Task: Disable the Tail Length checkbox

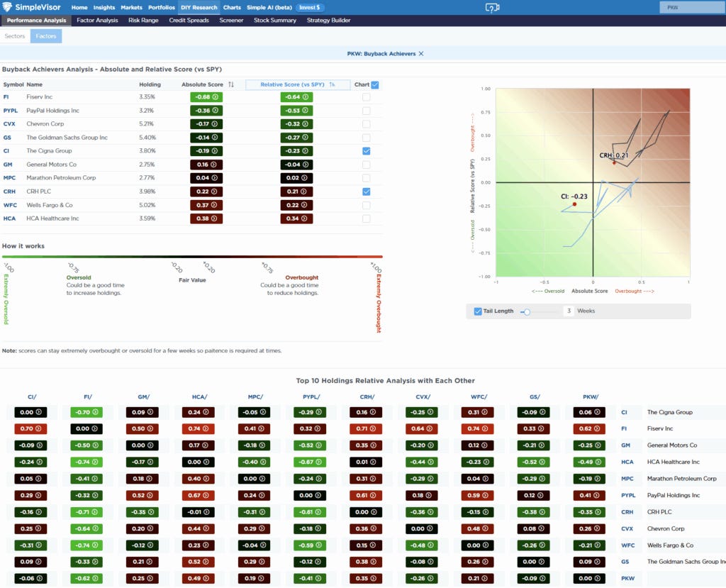Action: 478,311
